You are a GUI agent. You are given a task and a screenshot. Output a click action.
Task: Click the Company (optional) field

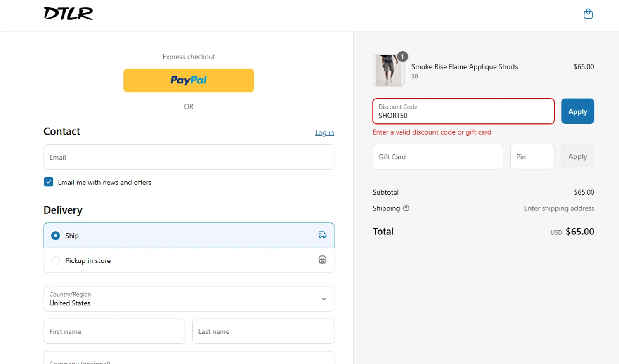tap(189, 358)
